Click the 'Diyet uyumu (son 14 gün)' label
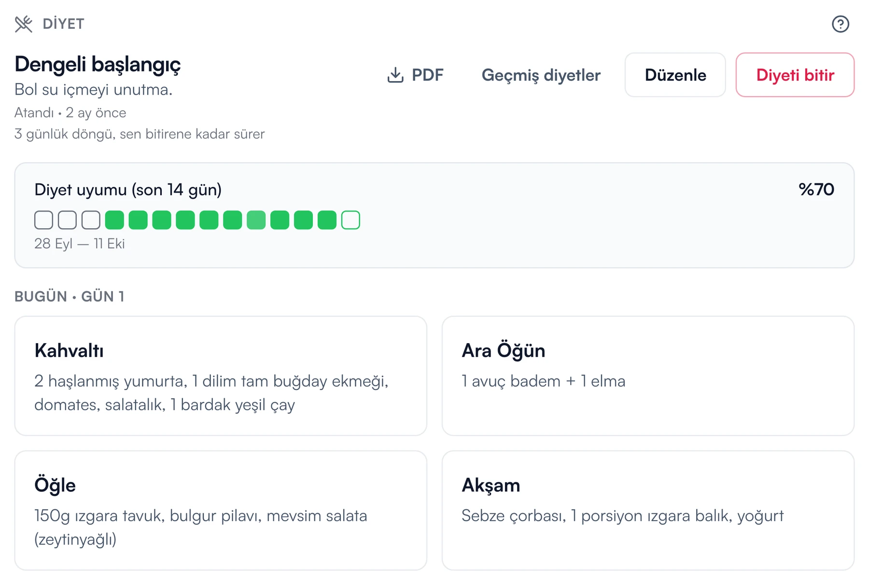This screenshot has height=588, width=869. click(x=128, y=190)
